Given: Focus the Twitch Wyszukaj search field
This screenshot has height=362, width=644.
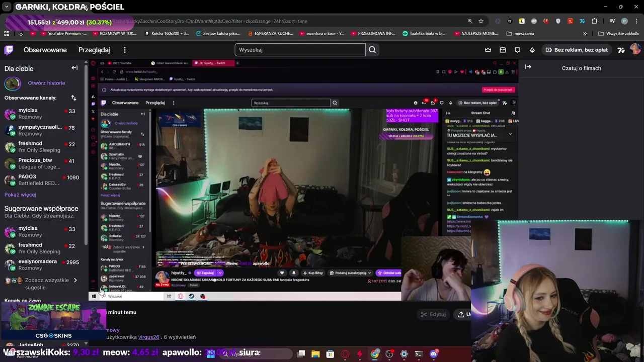Looking at the screenshot, I should coord(300,50).
